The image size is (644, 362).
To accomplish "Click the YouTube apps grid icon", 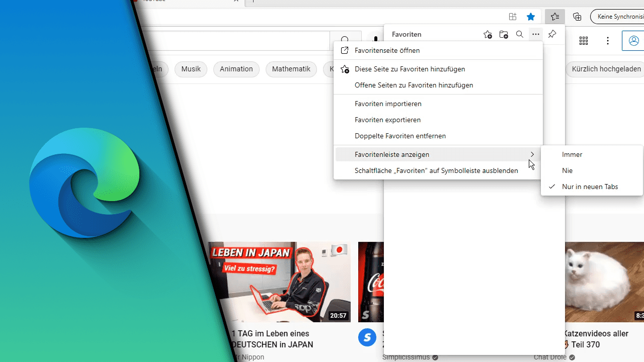I will [x=584, y=41].
